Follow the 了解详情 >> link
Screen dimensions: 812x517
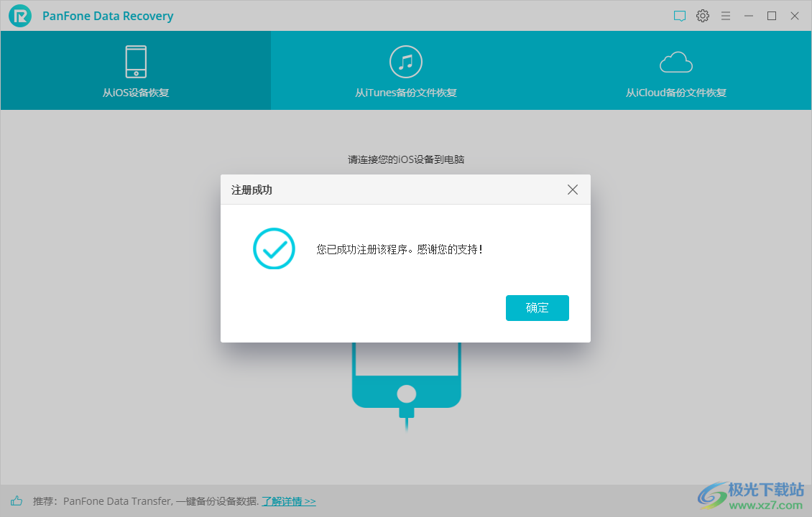tap(288, 501)
